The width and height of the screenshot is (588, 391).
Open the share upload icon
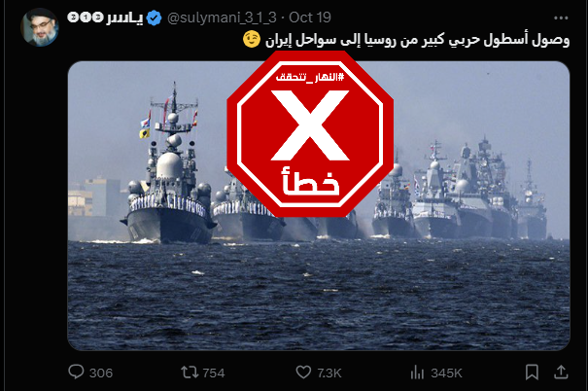(x=561, y=372)
